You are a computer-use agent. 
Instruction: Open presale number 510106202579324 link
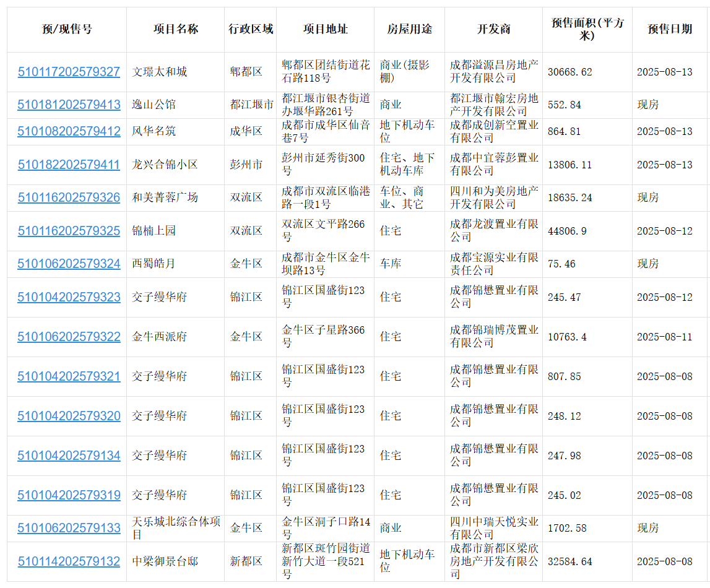coord(69,264)
